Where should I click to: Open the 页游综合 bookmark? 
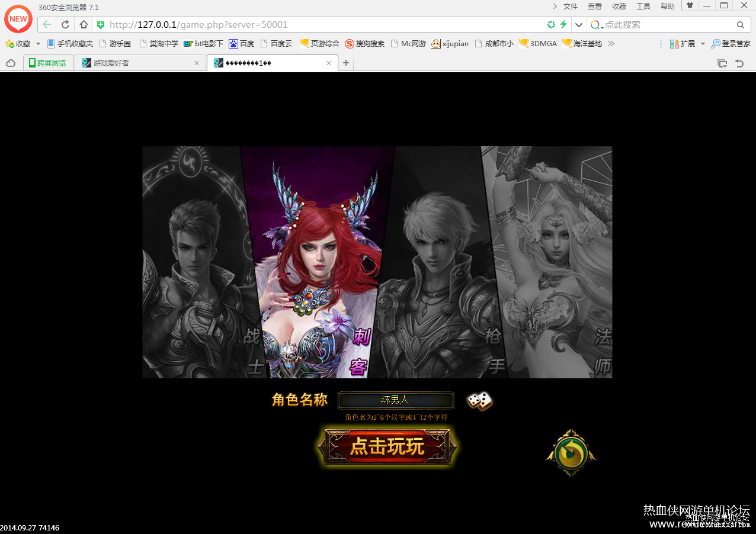click(319, 44)
